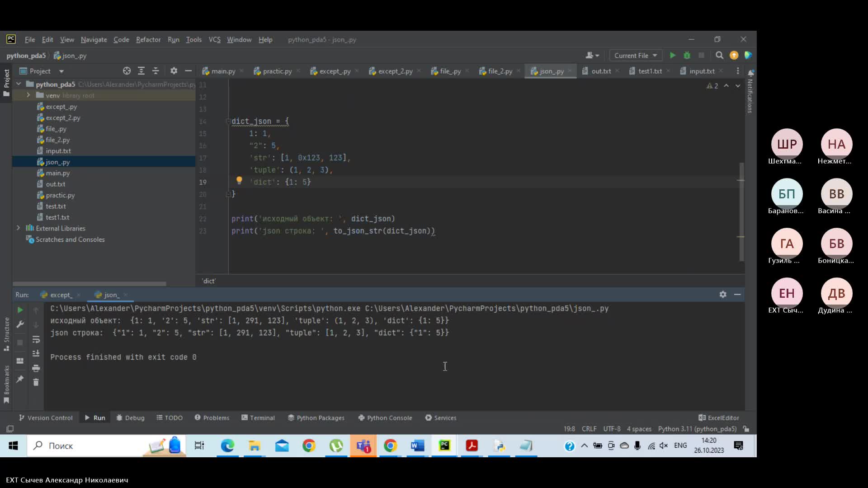
Task: Open run configuration wrench icon
Action: coord(20,324)
